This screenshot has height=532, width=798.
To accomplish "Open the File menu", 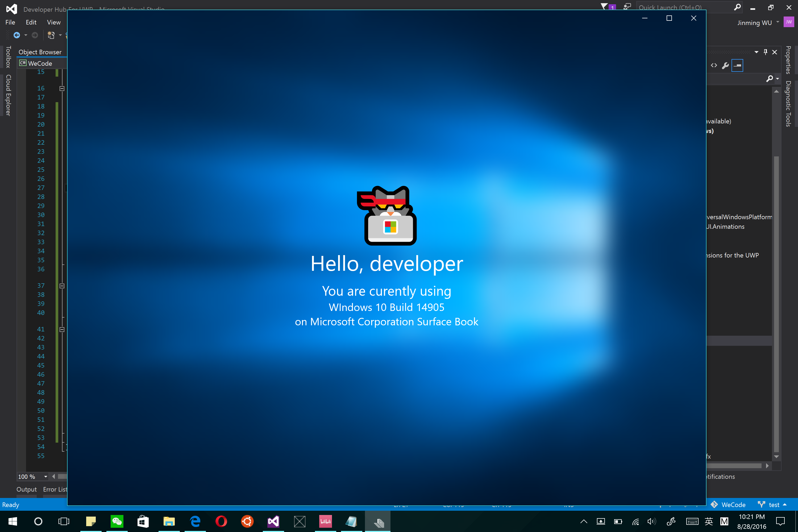I will 10,22.
